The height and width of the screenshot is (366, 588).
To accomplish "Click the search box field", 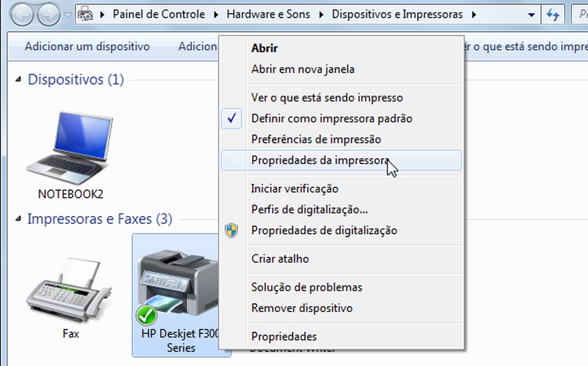I will click(x=580, y=15).
